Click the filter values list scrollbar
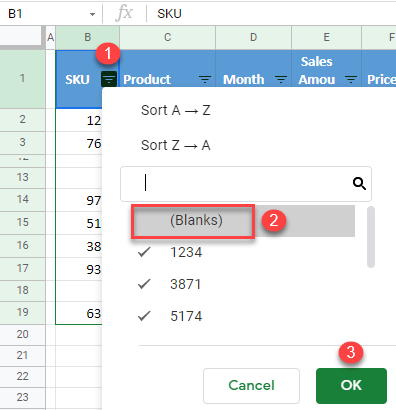 pyautogui.click(x=371, y=237)
